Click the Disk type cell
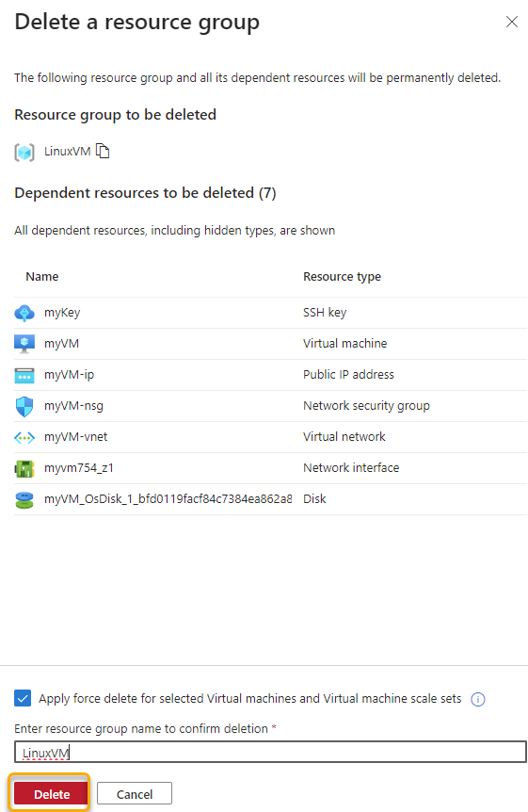The image size is (528, 812). (314, 498)
